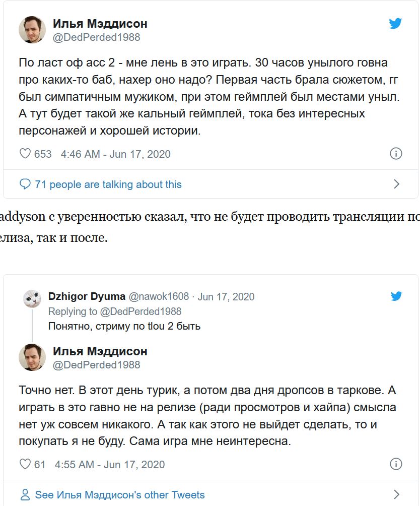The image size is (420, 506).
Task: Open Илья Мэддисон avatar in first tweet
Action: click(32, 30)
